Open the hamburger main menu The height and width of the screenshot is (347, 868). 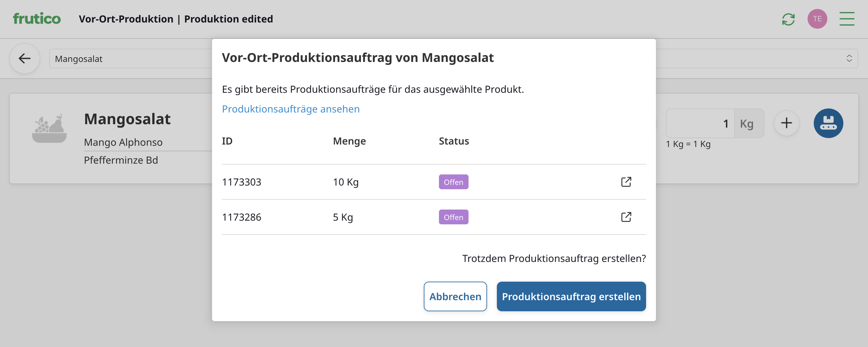846,19
